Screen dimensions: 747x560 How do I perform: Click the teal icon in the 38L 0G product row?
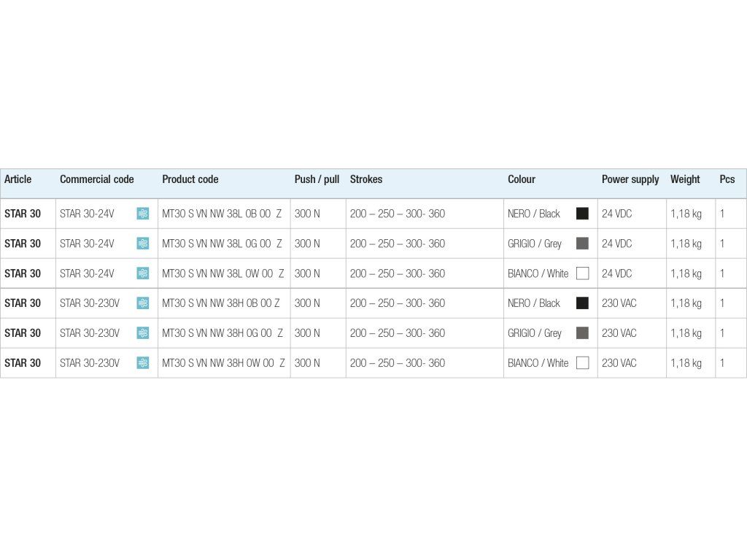(x=143, y=244)
